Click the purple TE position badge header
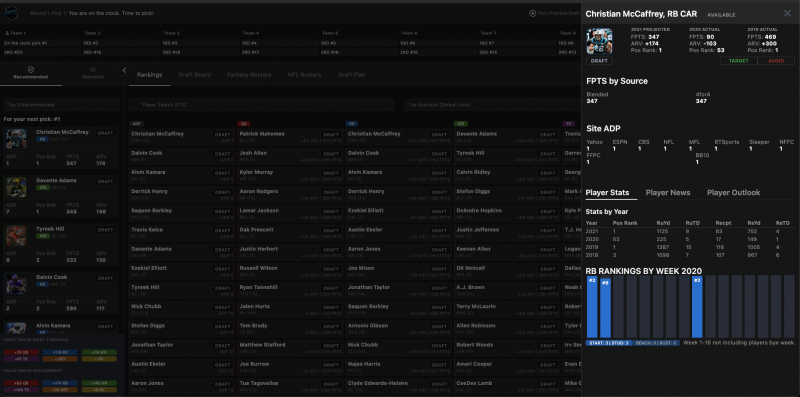 [568, 123]
